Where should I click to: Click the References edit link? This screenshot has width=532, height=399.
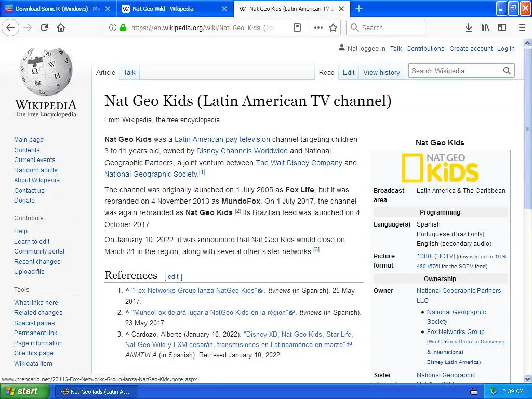click(x=173, y=276)
